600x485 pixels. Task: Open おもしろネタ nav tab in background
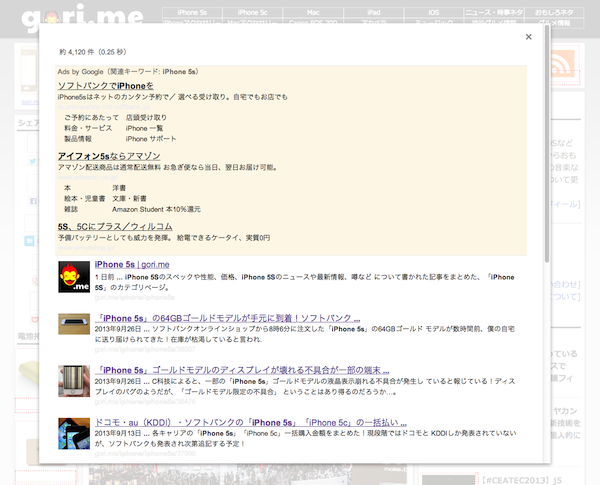pos(554,12)
